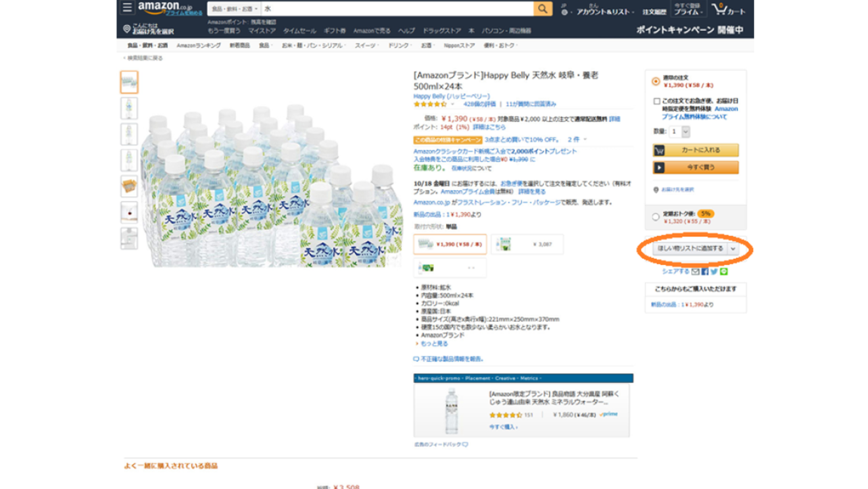The height and width of the screenshot is (489, 868).
Task: Click the 今すぐ購入 link on sponsored product
Action: [502, 426]
